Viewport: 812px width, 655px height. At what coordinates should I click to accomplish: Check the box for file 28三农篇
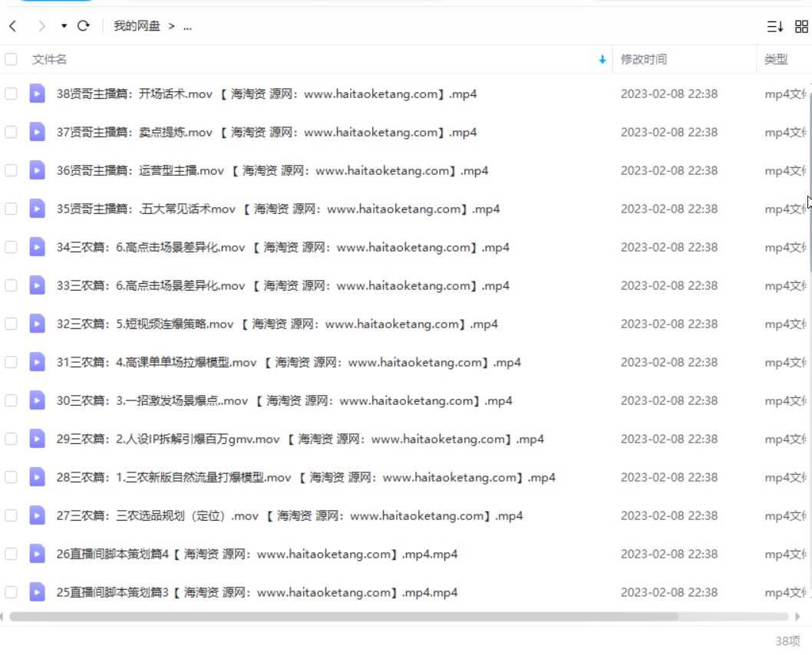coord(11,477)
